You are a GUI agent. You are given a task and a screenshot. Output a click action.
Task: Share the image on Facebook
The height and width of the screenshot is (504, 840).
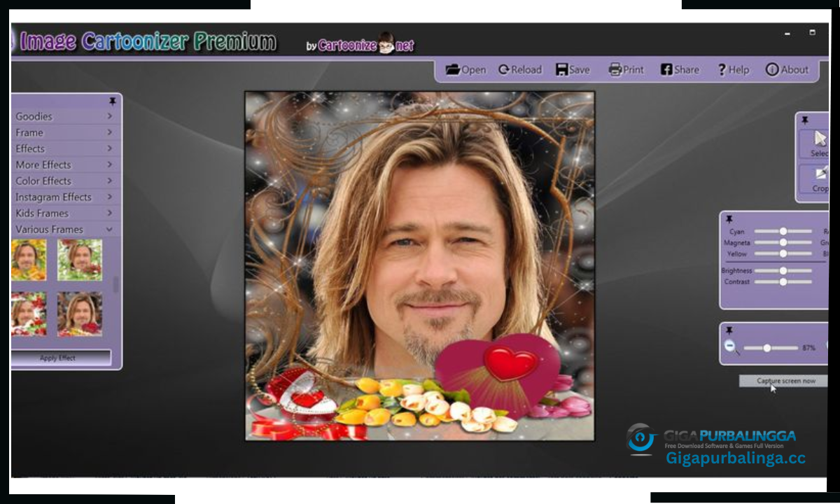680,69
